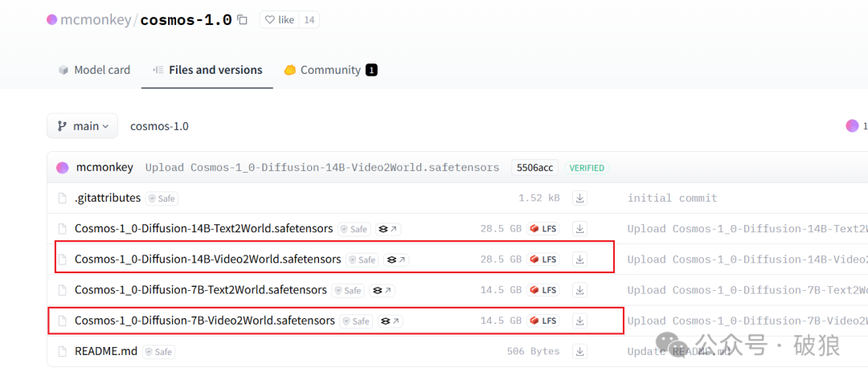Open Cosmos-1_0-Diffusion-7B-Text2World.safetensors file
The width and height of the screenshot is (868, 380).
click(200, 290)
